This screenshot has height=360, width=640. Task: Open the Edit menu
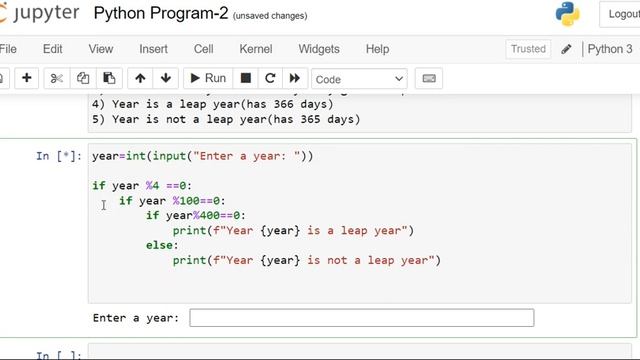(53, 49)
